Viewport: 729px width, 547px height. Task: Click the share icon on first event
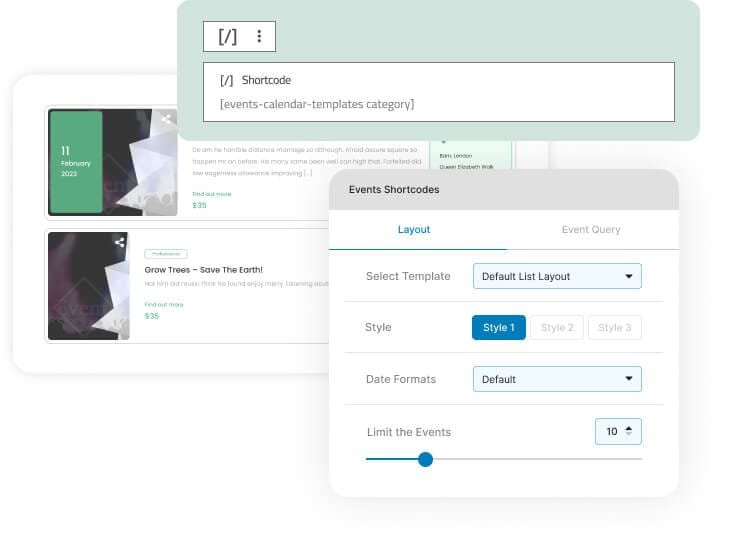[x=166, y=119]
